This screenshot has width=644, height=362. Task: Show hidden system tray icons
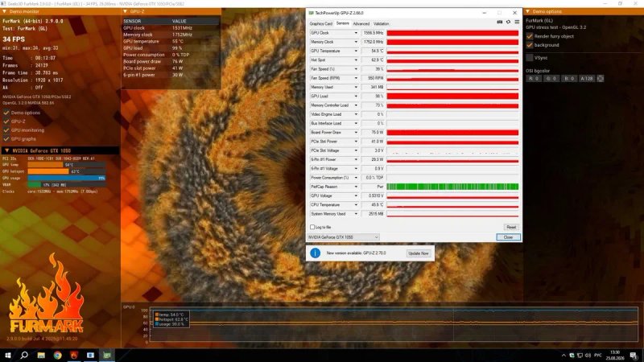coord(563,356)
